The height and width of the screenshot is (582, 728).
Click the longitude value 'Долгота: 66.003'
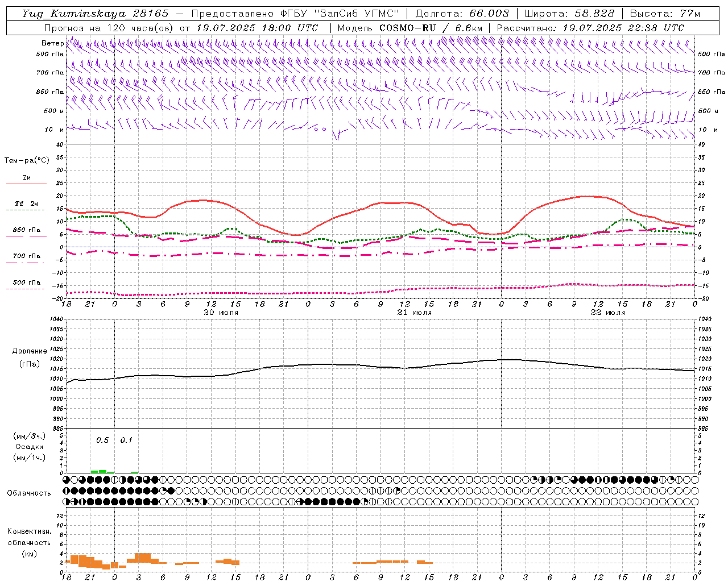[x=462, y=14]
